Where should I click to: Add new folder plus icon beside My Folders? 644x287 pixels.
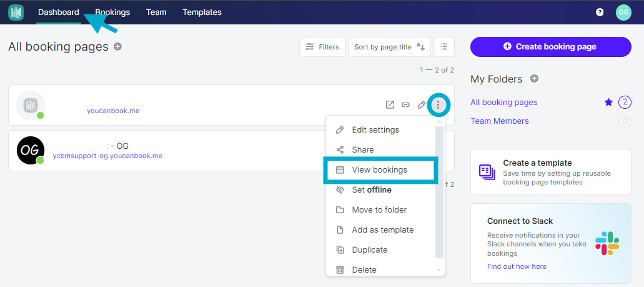(x=534, y=79)
